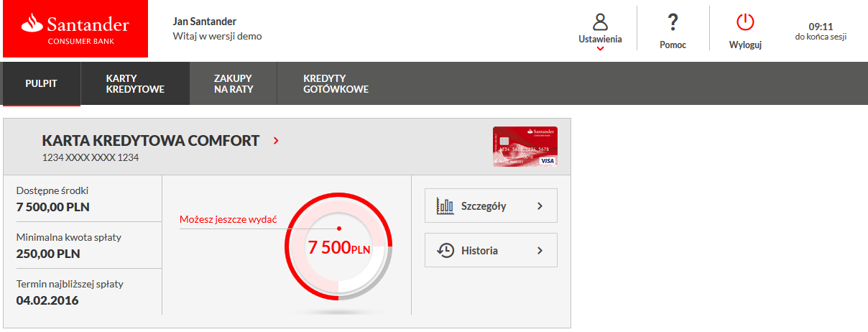Viewport: 868px width, 332px height.
Task: Open Ustawienia user profile icon
Action: [600, 22]
